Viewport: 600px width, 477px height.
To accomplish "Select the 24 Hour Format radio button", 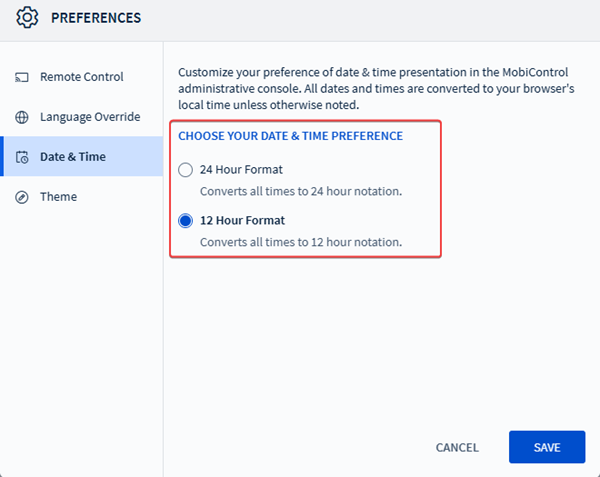I will click(185, 170).
